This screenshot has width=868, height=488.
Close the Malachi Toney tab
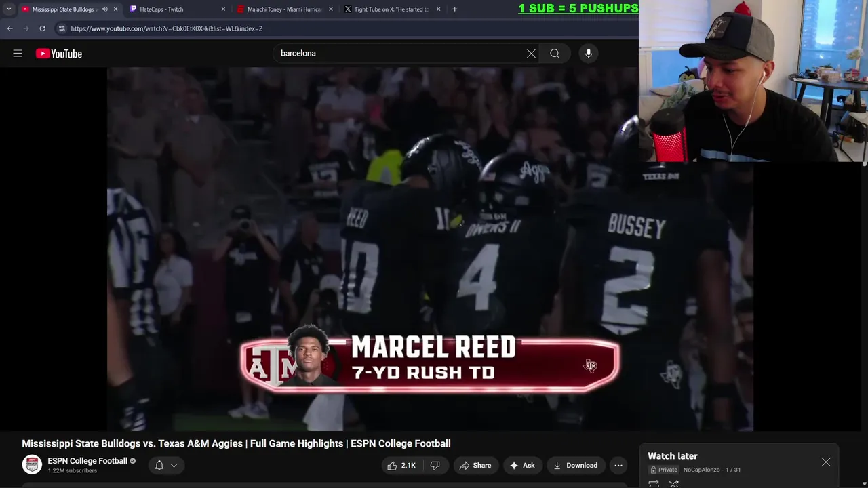tap(331, 9)
